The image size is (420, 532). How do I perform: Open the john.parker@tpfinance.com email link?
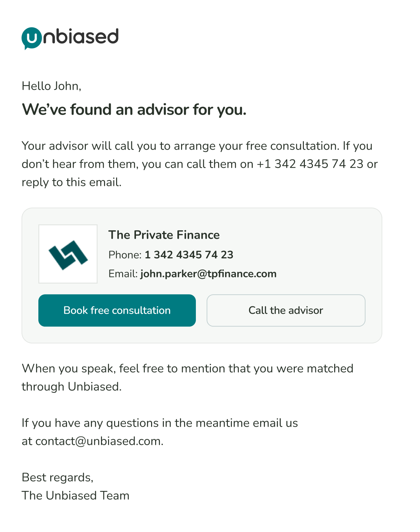pos(208,274)
